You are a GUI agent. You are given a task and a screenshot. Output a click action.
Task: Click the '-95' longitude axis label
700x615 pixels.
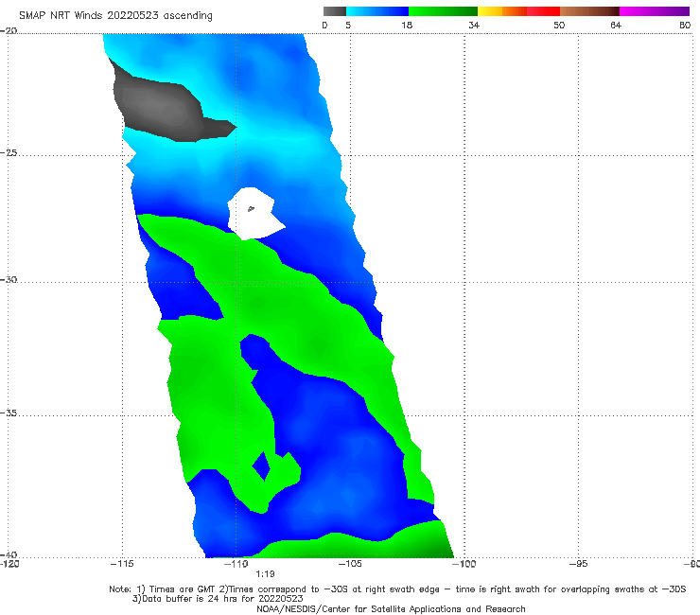pos(579,564)
